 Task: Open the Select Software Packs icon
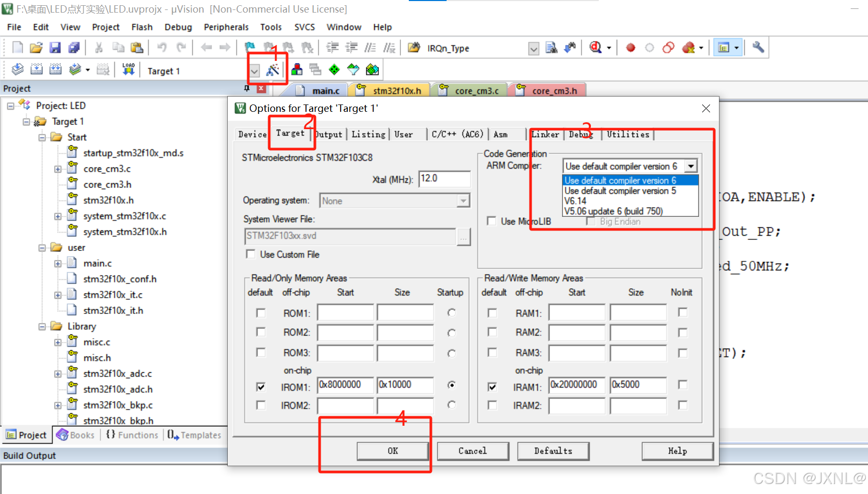point(353,69)
